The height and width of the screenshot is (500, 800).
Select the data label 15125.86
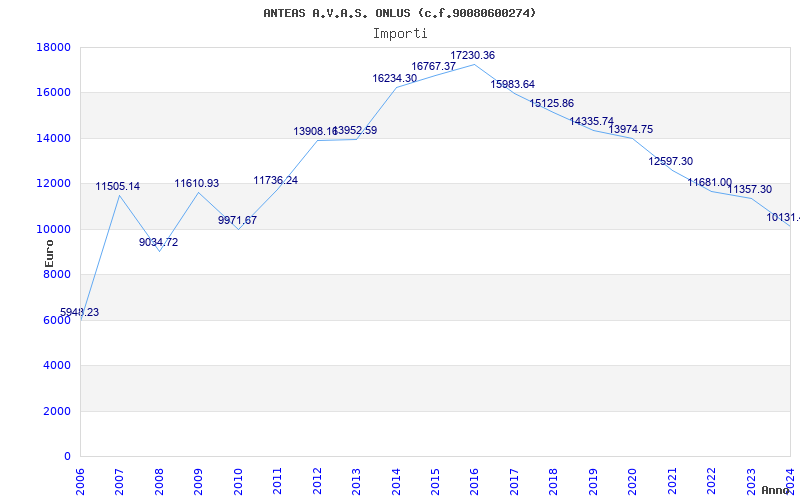click(x=552, y=103)
